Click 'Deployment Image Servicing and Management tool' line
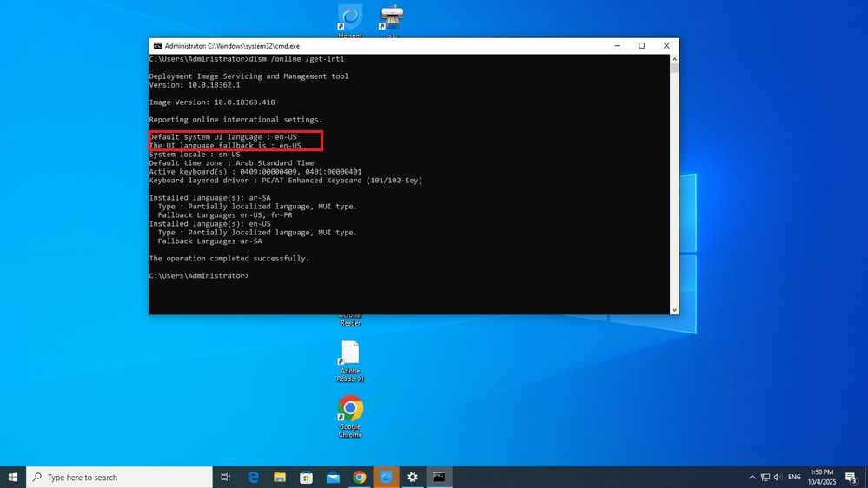The height and width of the screenshot is (488, 868). 248,76
